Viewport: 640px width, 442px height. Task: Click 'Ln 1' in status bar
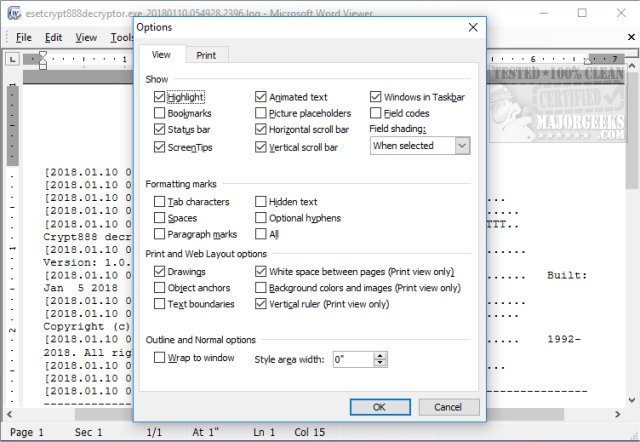pos(264,432)
